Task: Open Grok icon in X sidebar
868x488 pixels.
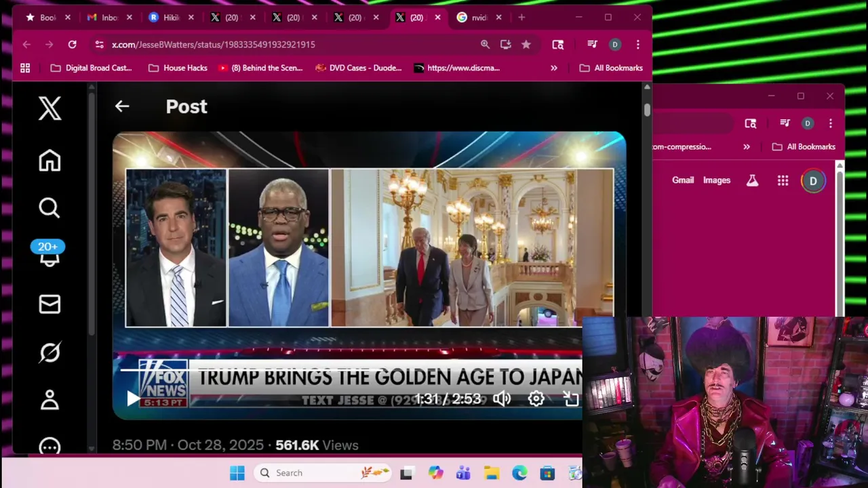Action: (x=50, y=352)
